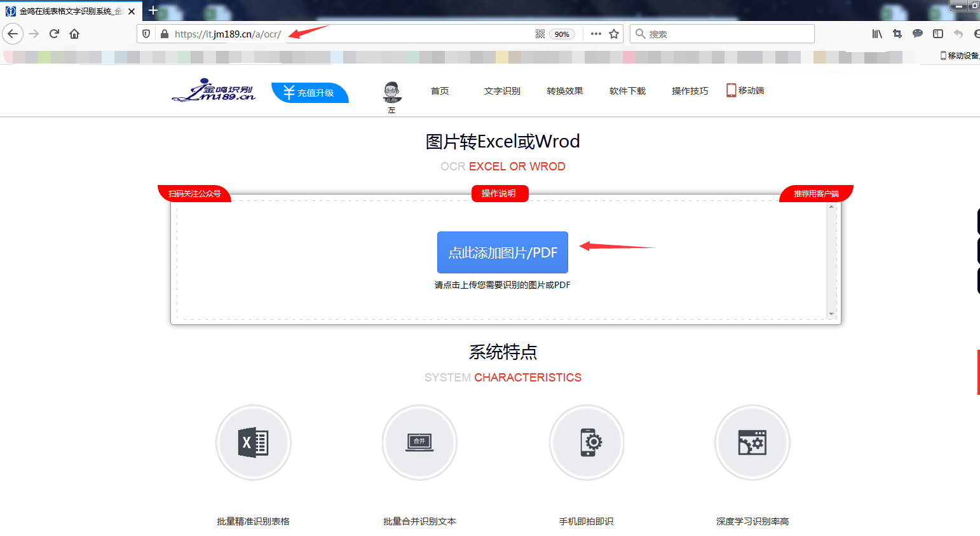The width and height of the screenshot is (980, 536).
Task: Click the 手机即拍即识 label
Action: coord(586,521)
